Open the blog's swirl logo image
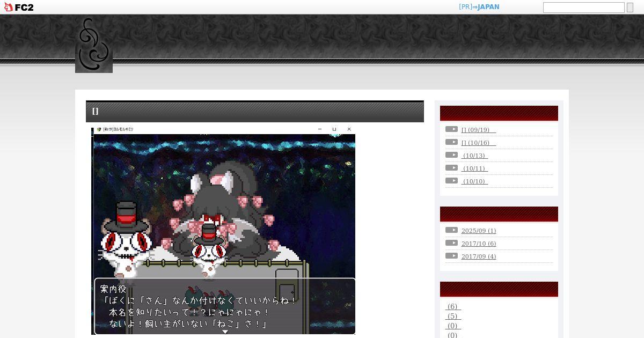 94,45
